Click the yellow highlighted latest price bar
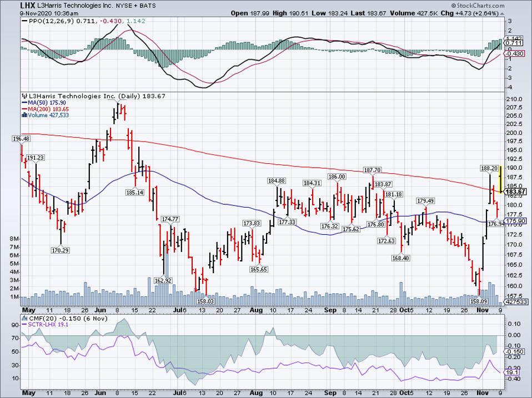532x398 pixels. 501,179
